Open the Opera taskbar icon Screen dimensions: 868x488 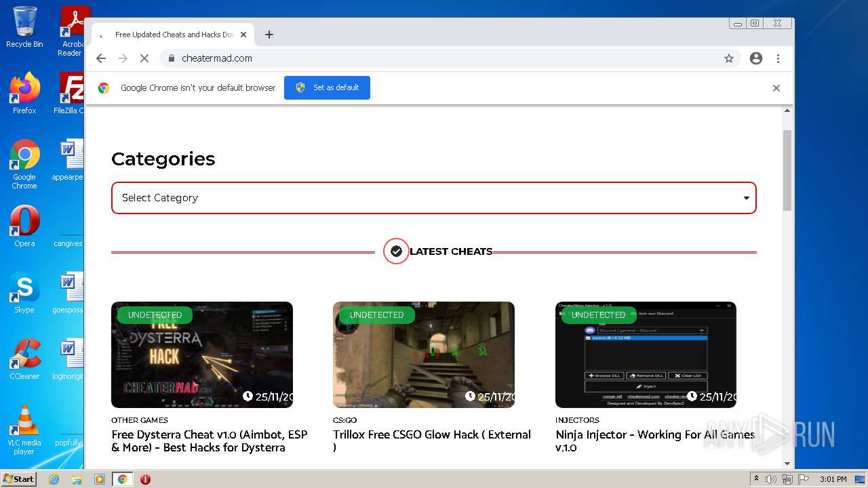point(145,479)
